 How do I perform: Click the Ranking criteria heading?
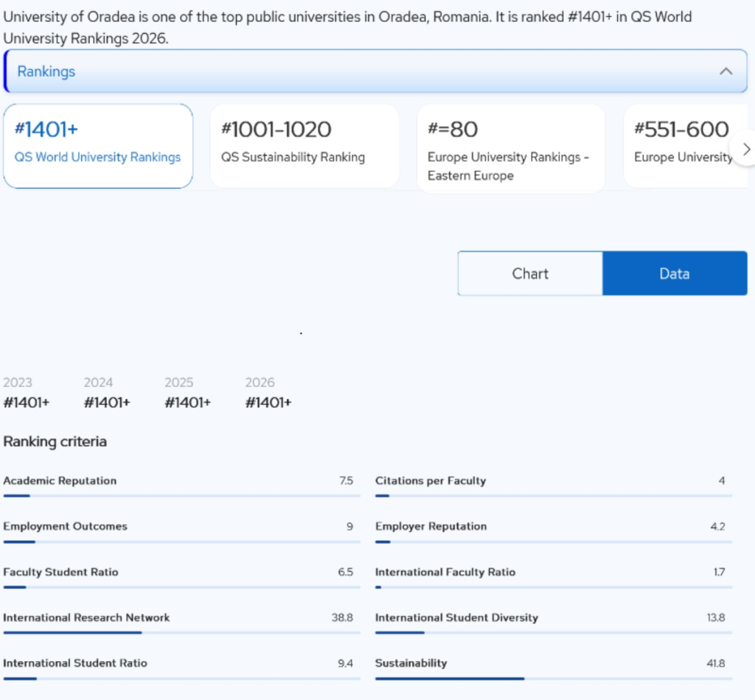(x=55, y=441)
